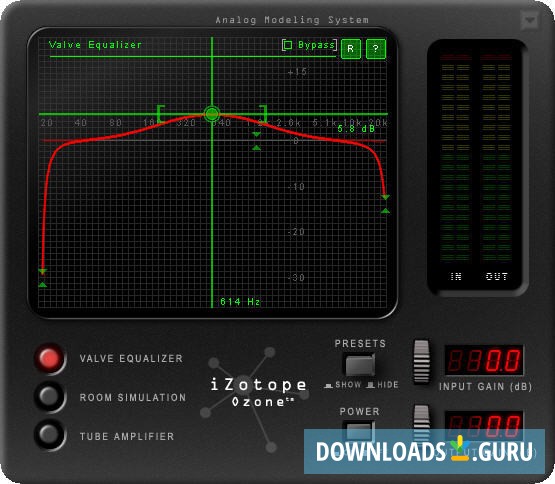Image resolution: width=555 pixels, height=484 pixels.
Task: Click the Input Gain 0.0 display
Action: tap(484, 360)
